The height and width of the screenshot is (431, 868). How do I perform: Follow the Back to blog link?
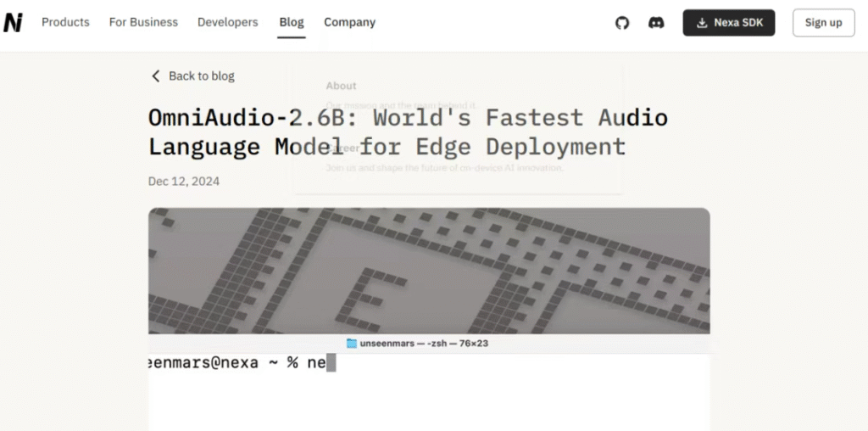(201, 76)
